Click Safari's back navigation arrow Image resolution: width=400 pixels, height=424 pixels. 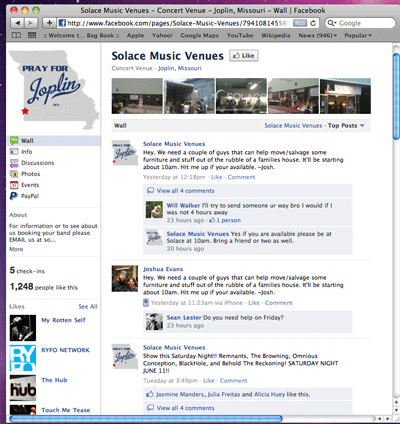click(17, 23)
